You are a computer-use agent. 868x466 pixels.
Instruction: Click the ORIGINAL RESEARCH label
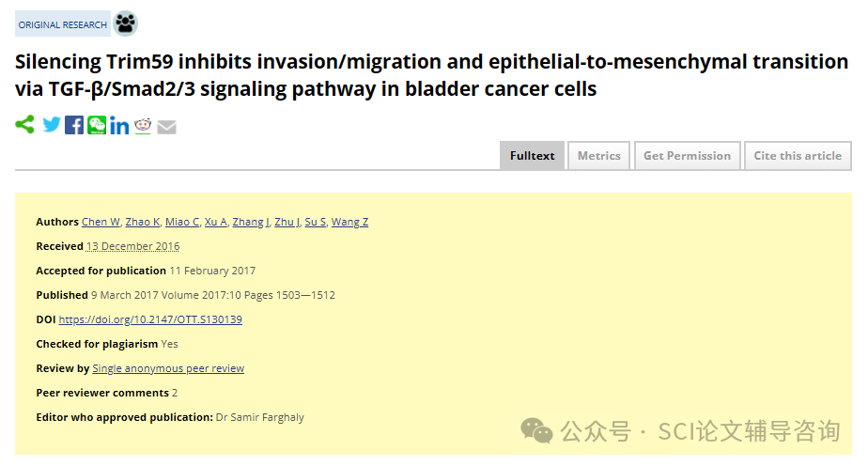coord(63,25)
